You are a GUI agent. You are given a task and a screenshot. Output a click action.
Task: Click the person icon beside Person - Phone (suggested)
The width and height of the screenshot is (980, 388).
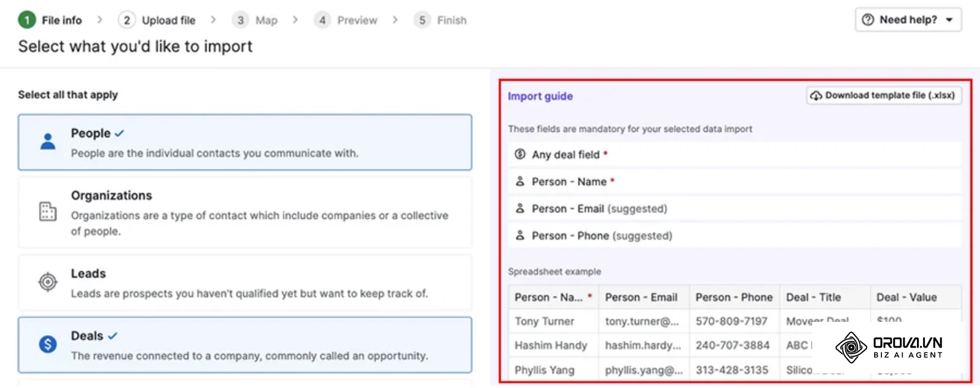point(520,235)
